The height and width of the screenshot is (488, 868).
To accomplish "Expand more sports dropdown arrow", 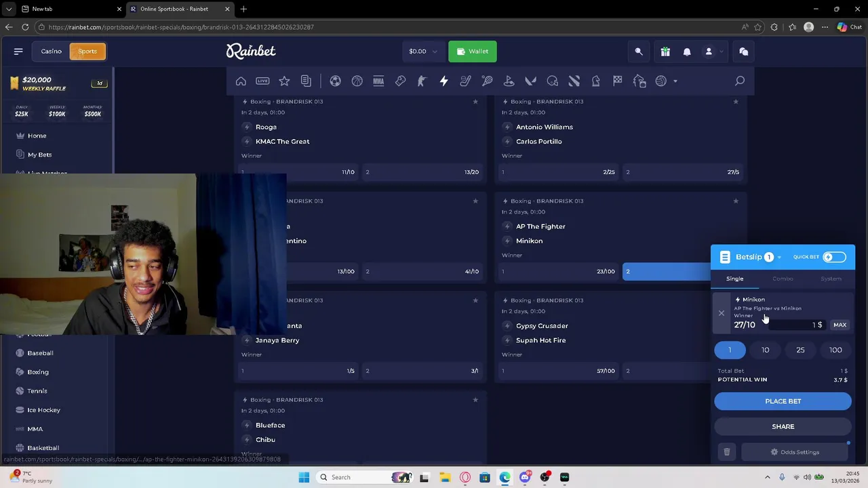I will pyautogui.click(x=675, y=81).
